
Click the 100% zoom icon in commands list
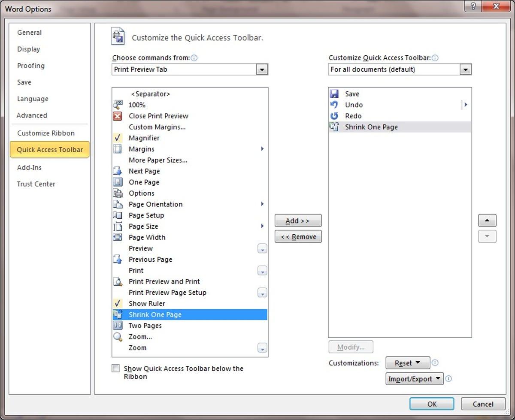[x=118, y=105]
